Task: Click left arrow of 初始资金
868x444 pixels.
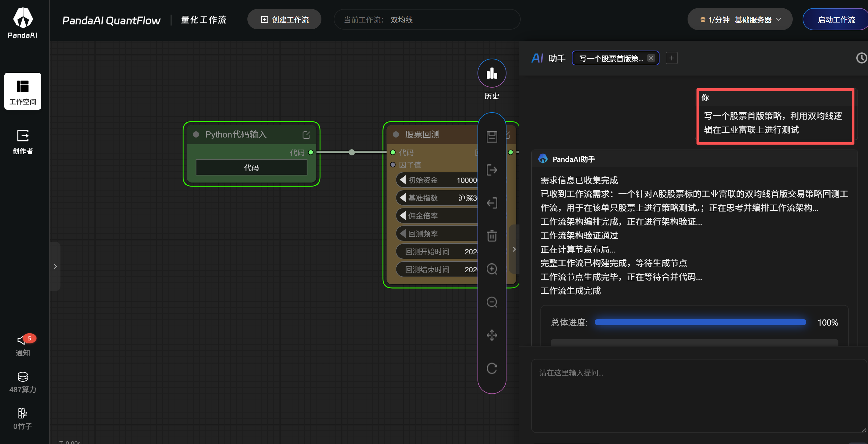Action: coord(402,179)
